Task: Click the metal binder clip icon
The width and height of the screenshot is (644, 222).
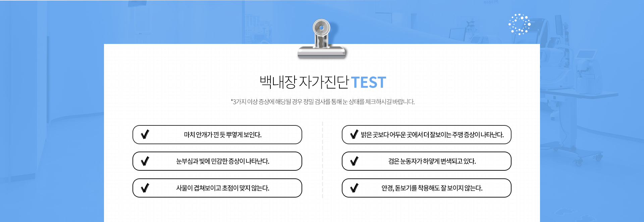Action: click(322, 39)
